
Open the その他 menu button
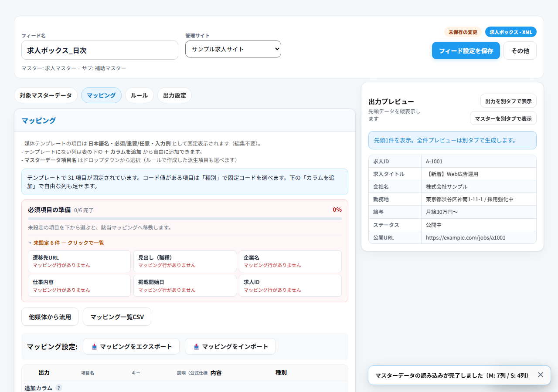tap(520, 51)
